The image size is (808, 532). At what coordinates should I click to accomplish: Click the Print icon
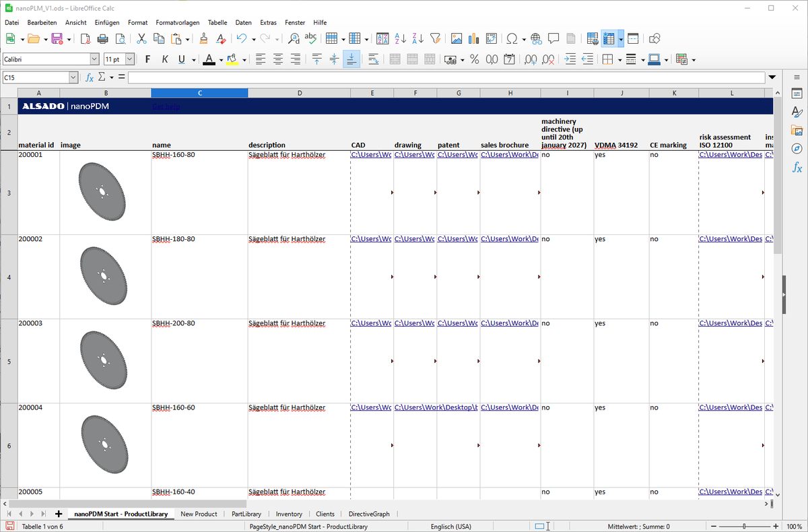[102, 39]
